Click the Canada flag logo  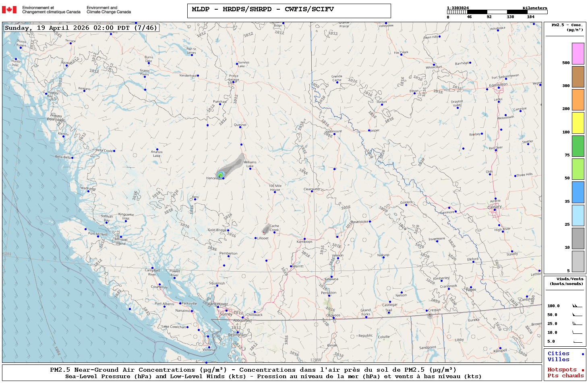pos(9,10)
